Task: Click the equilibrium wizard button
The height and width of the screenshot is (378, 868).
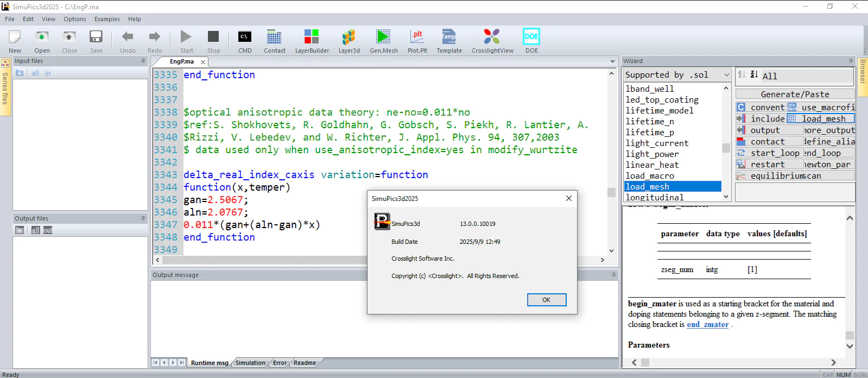Action: pyautogui.click(x=769, y=176)
